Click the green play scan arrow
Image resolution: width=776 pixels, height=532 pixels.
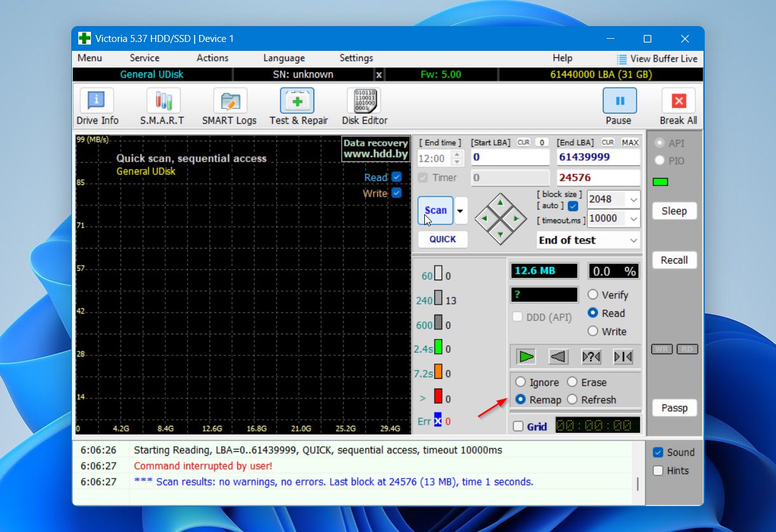(x=527, y=357)
